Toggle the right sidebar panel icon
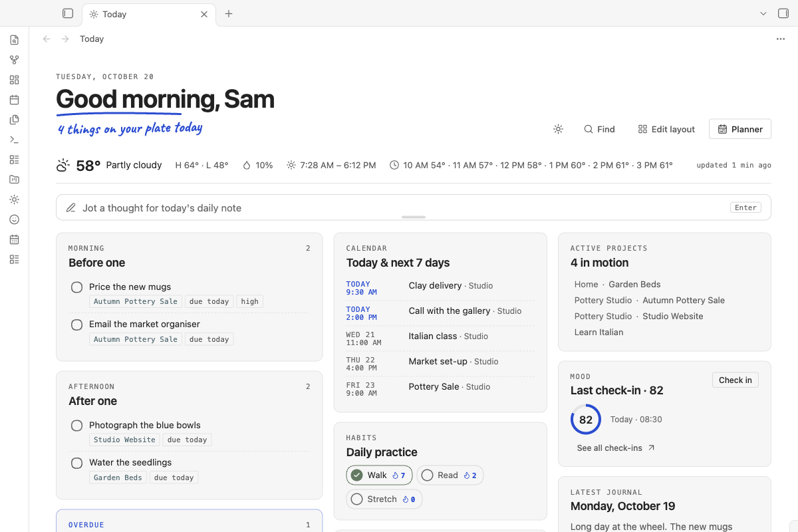The width and height of the screenshot is (798, 532). click(783, 13)
